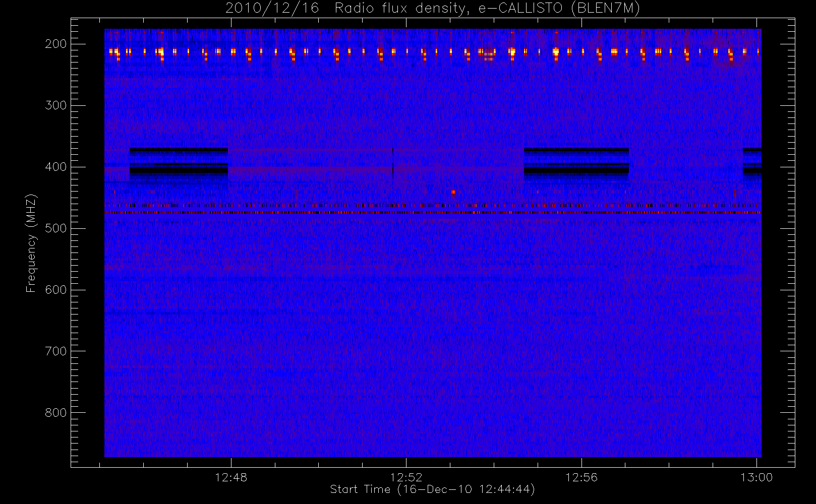The width and height of the screenshot is (816, 504).
Task: Click the red spot near 12:53 at 440 MHz
Action: click(453, 192)
